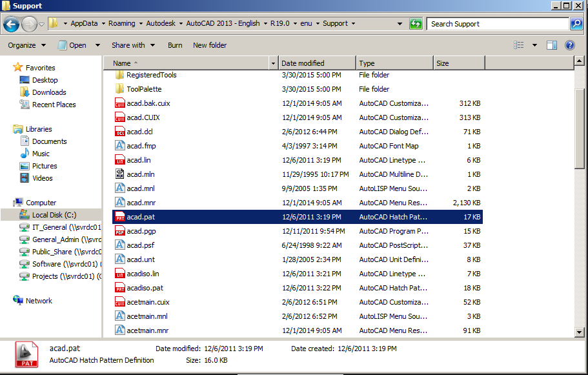Expand the arrow after enu breadcrumb

(318, 24)
